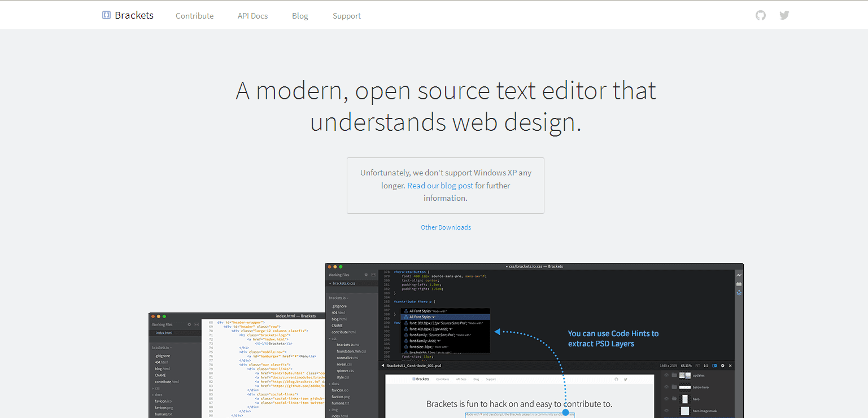Select reveal.css in the file tree
The image size is (868, 418).
tap(344, 364)
